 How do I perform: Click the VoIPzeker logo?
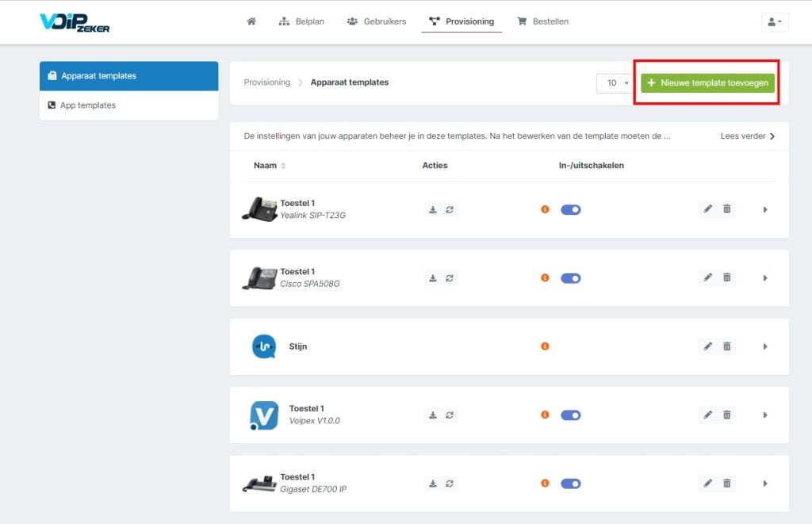[x=75, y=22]
